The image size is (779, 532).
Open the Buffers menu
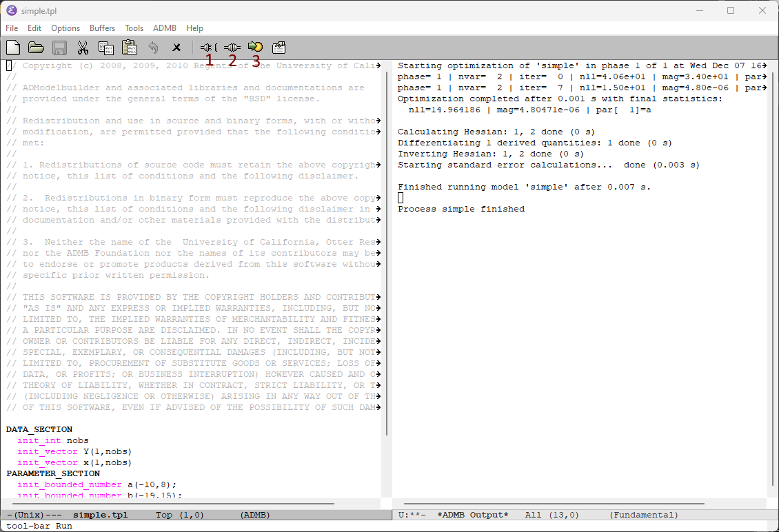pos(103,28)
